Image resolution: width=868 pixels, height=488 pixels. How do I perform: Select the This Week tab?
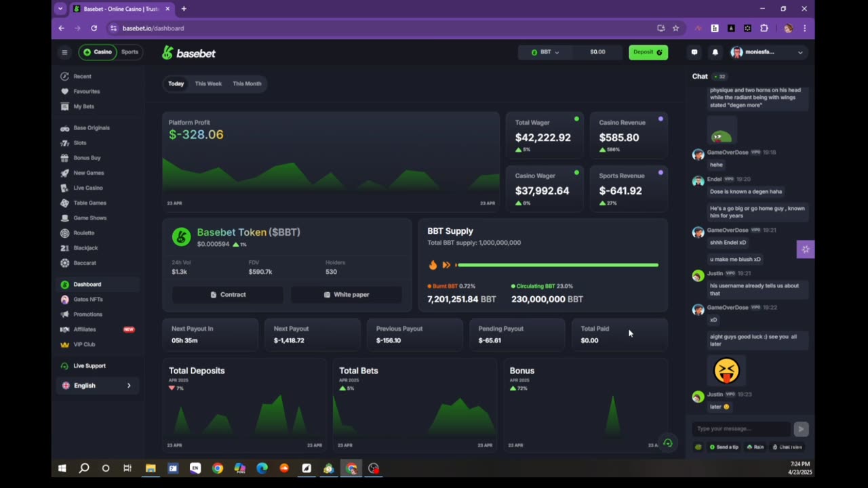(208, 84)
